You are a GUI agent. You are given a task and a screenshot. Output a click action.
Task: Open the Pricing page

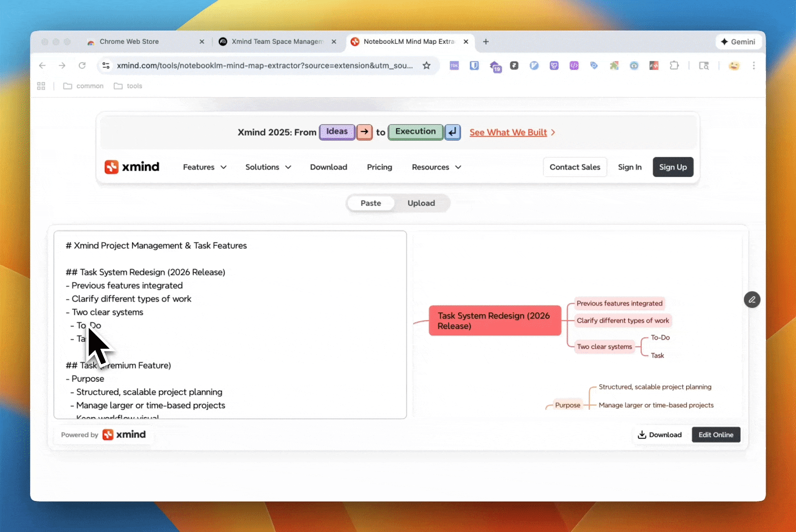pyautogui.click(x=379, y=167)
